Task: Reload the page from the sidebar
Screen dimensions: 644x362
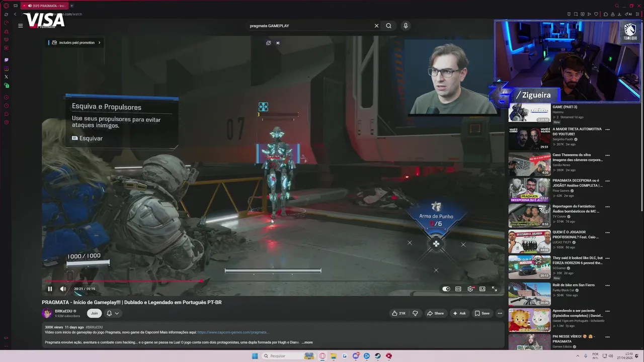Action: 6,14
